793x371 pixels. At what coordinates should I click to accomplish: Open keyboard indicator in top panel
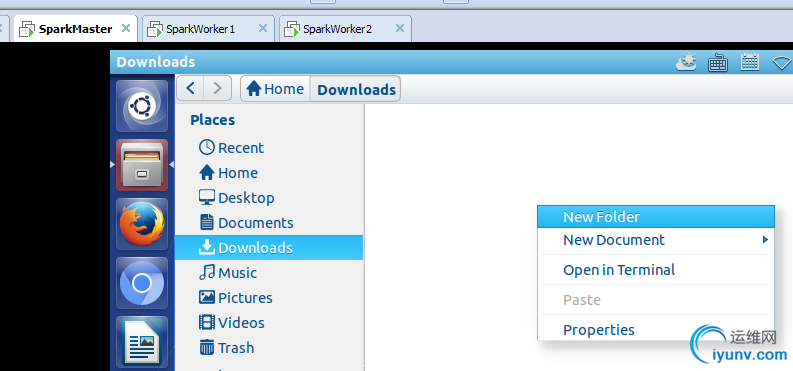718,63
